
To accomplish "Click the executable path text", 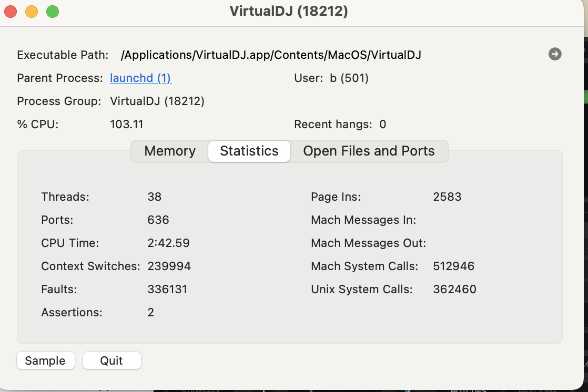I will 271,55.
